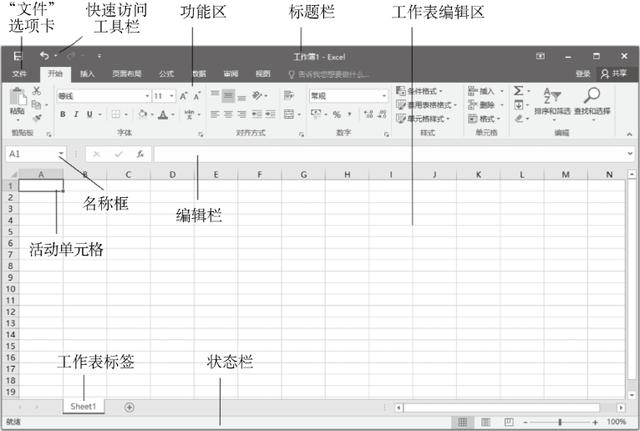The image size is (640, 431).
Task: Open the font color dropdown arrow
Action: (173, 115)
